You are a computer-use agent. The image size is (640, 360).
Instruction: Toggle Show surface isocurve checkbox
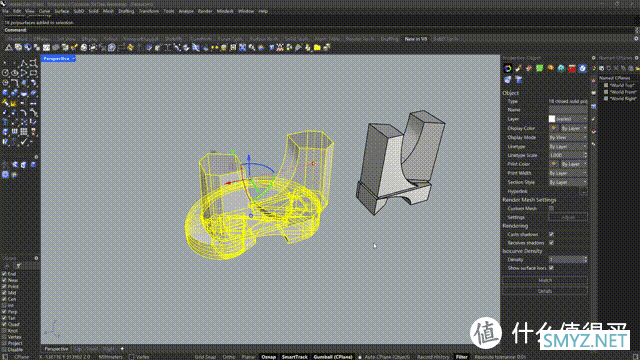click(x=551, y=268)
